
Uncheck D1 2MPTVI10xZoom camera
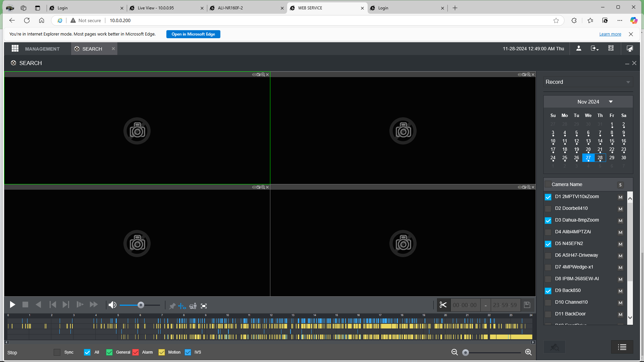pyautogui.click(x=548, y=197)
